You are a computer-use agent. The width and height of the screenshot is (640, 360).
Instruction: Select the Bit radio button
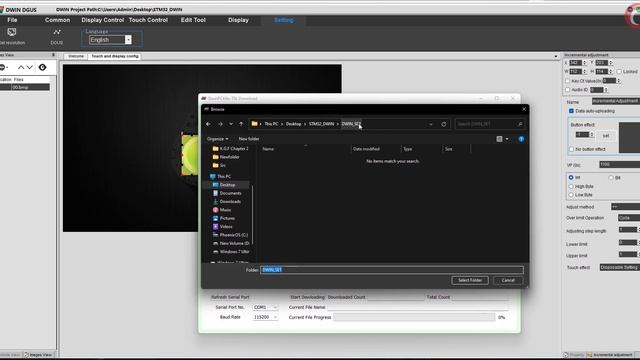(611, 178)
